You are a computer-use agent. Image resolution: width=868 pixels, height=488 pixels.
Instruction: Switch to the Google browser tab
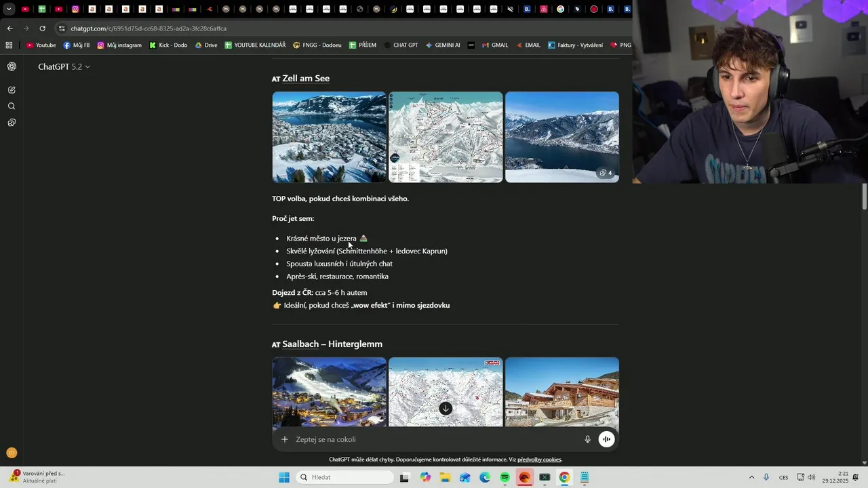click(x=560, y=9)
